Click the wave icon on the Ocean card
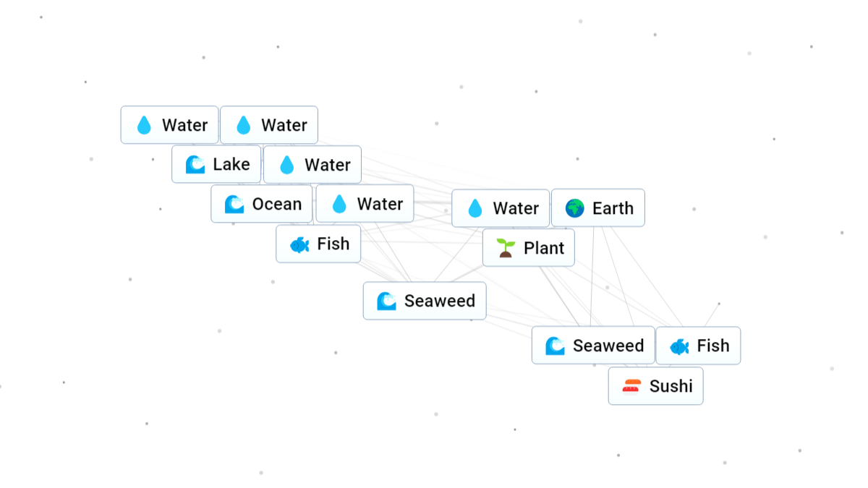The height and width of the screenshot is (488, 868). point(233,203)
